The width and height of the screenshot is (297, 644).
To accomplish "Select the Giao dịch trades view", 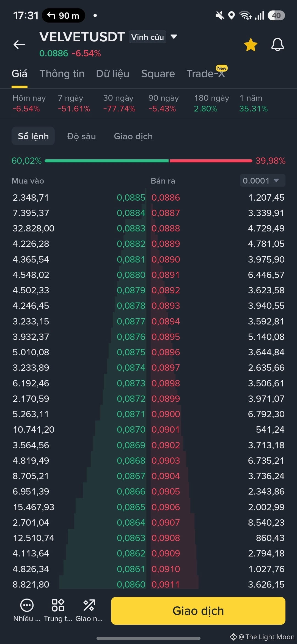I will (x=133, y=136).
